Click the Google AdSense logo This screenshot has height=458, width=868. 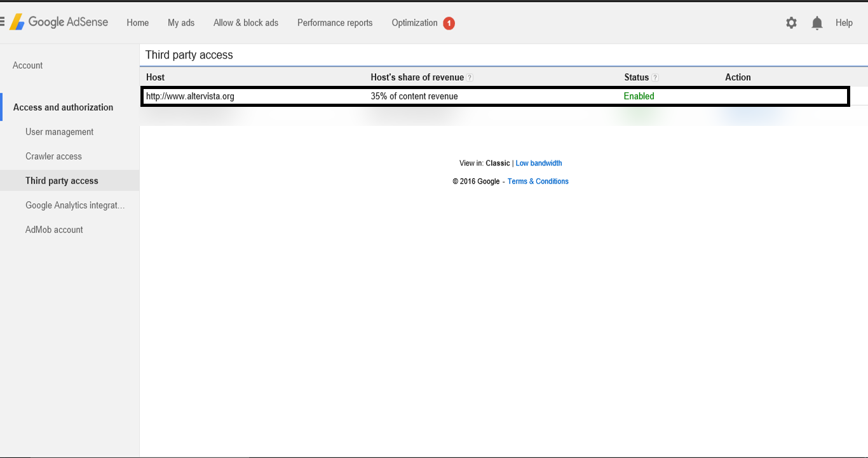(x=59, y=22)
